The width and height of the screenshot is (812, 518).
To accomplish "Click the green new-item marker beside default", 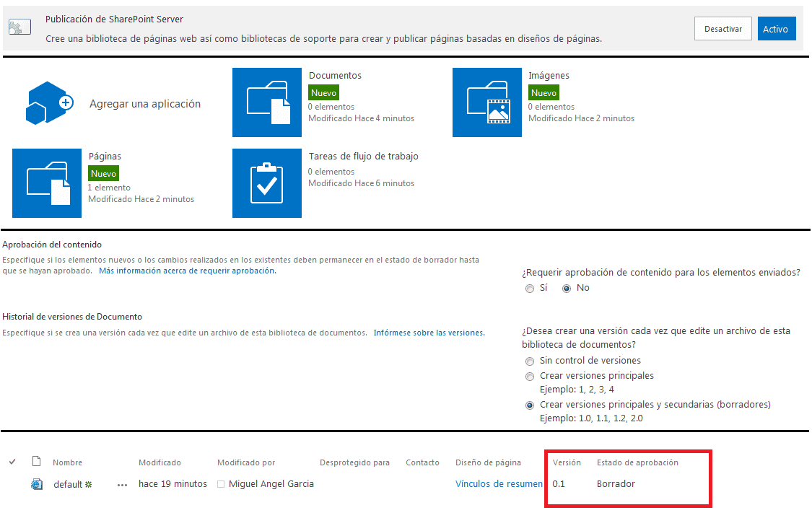I will point(89,484).
